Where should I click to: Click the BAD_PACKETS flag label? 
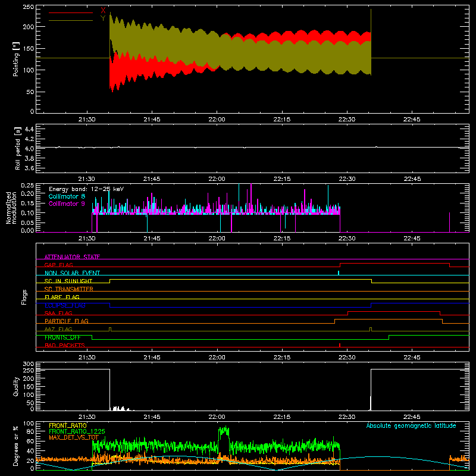[65, 345]
